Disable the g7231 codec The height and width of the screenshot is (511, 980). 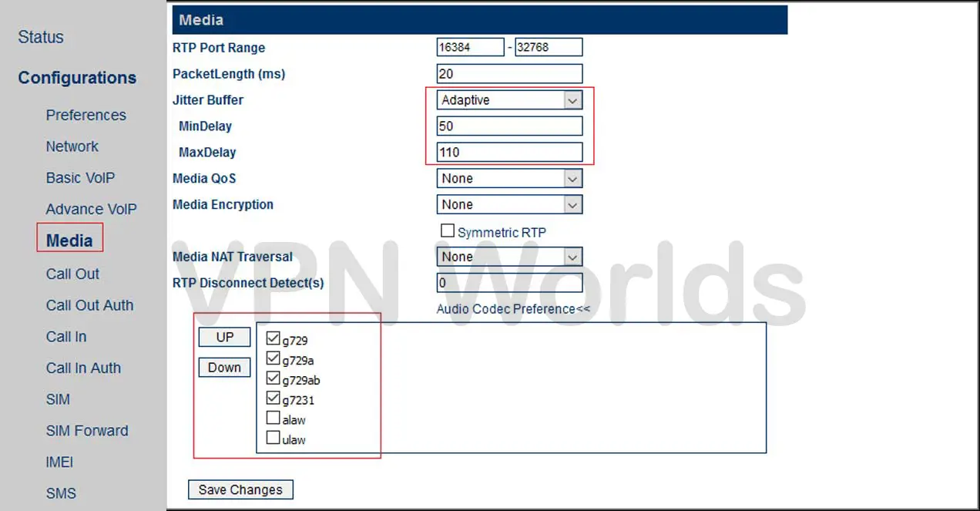click(274, 397)
